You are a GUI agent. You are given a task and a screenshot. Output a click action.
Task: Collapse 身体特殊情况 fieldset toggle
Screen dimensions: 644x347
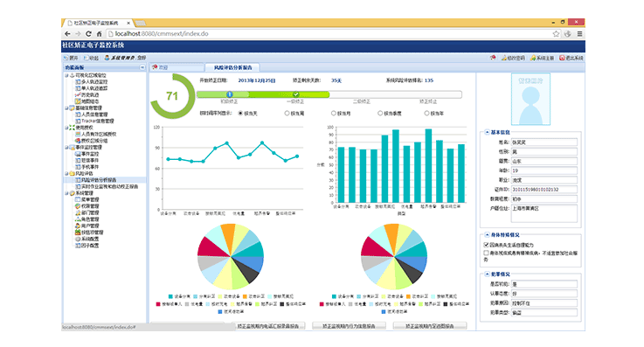pos(487,235)
